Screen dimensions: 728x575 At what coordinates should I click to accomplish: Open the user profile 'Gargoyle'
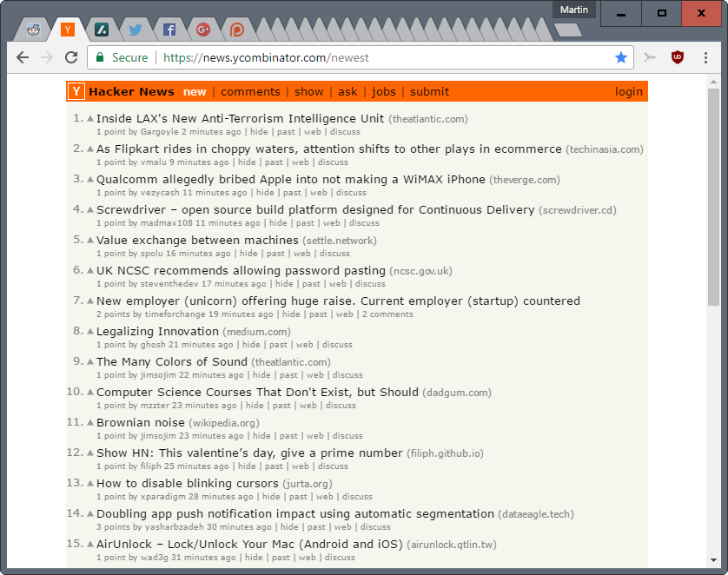click(x=159, y=132)
